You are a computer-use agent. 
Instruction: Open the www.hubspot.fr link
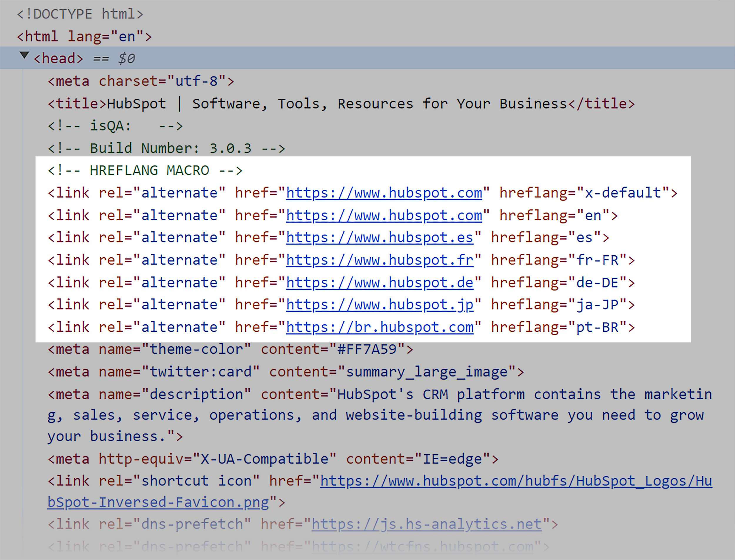point(380,260)
